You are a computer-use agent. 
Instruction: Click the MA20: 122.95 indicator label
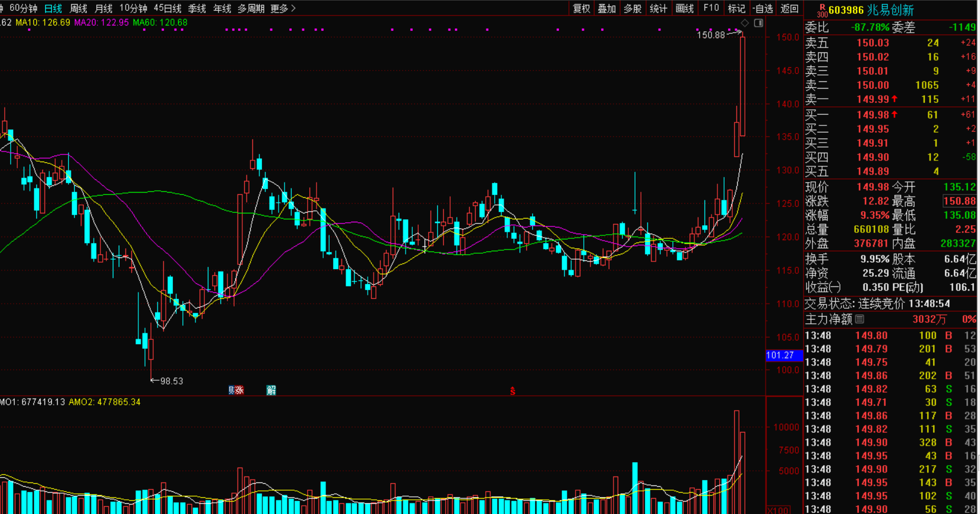point(101,23)
